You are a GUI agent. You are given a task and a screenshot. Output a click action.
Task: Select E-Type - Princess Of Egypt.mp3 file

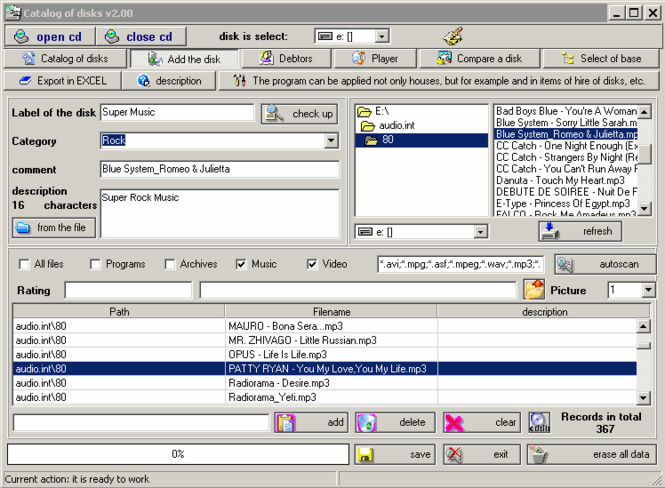tap(566, 204)
